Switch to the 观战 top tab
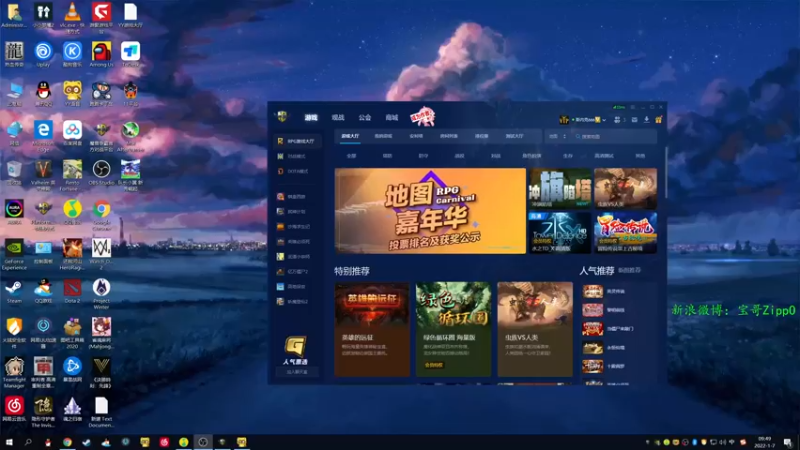Screen dimensions: 800x450 pos(338,117)
